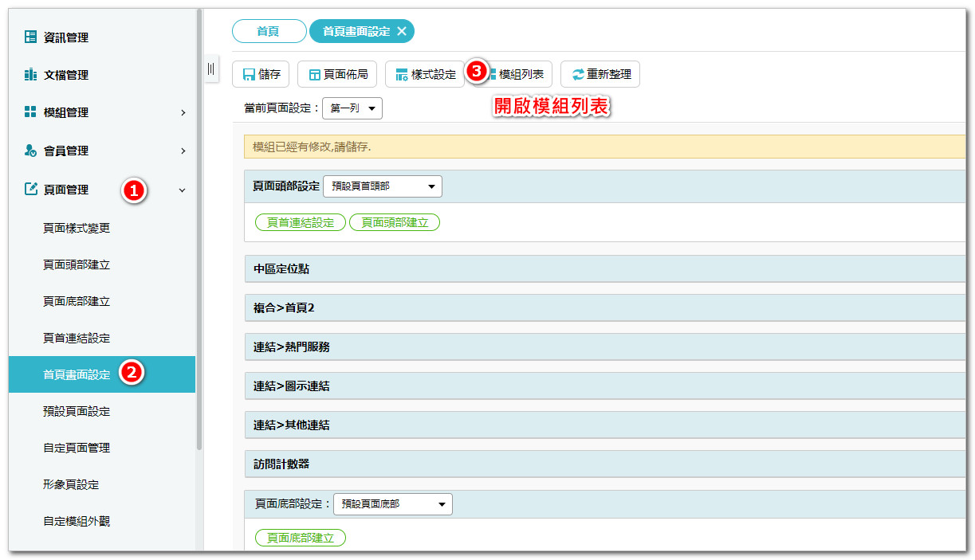The height and width of the screenshot is (560, 975).
Task: Open the 頁面底部設定 dropdown
Action: (x=392, y=504)
